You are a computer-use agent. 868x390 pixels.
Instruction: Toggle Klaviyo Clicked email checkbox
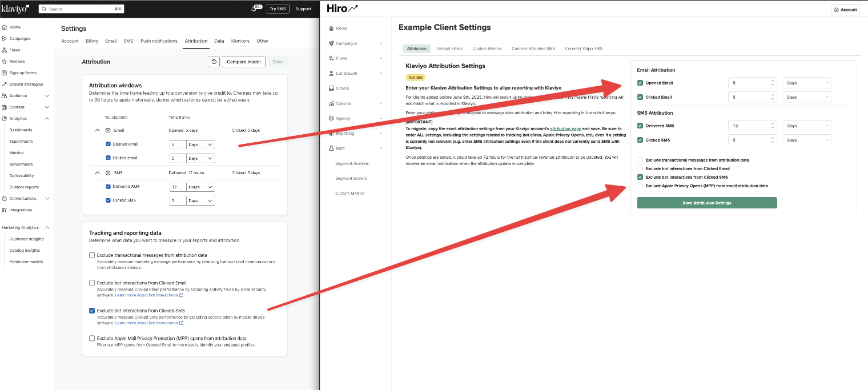(108, 158)
